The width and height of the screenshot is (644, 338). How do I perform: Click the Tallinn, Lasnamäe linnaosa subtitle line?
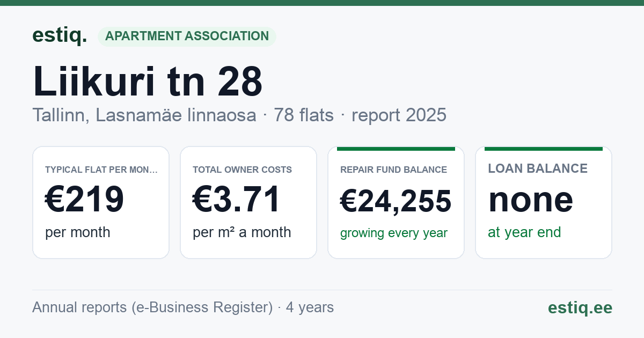[239, 115]
